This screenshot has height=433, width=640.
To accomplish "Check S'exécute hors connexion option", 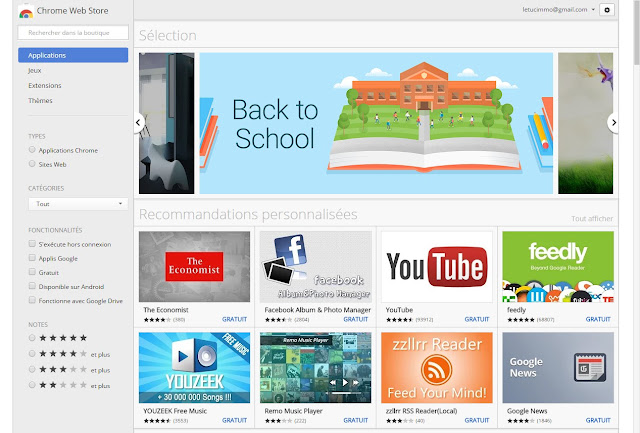I will click(x=32, y=244).
